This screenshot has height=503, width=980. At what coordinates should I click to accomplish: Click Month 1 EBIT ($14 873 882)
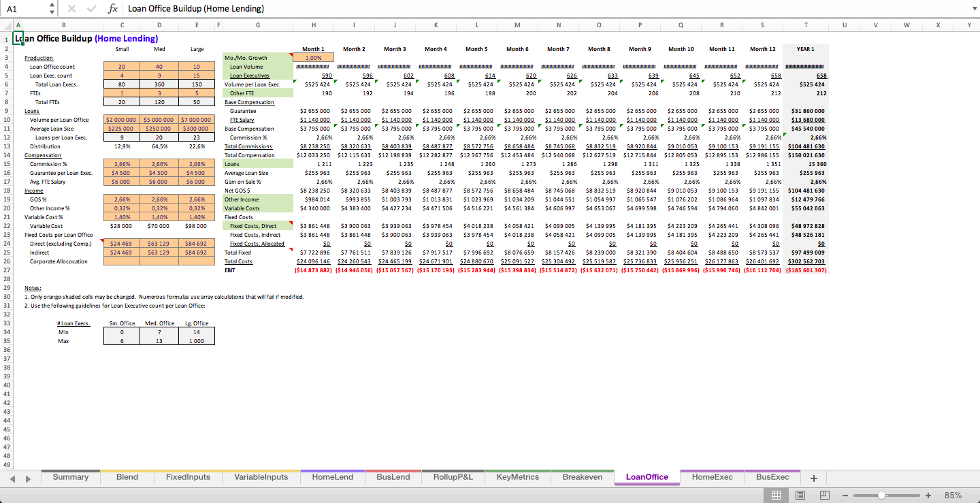(313, 270)
